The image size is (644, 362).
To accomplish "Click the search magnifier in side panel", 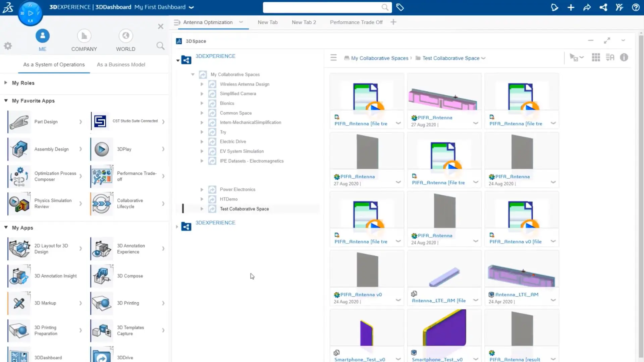I will click(x=160, y=46).
